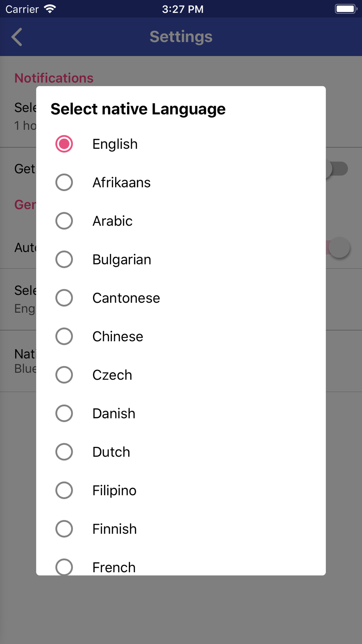The width and height of the screenshot is (362, 644).
Task: Tap the Danish radio button
Action: pos(64,413)
